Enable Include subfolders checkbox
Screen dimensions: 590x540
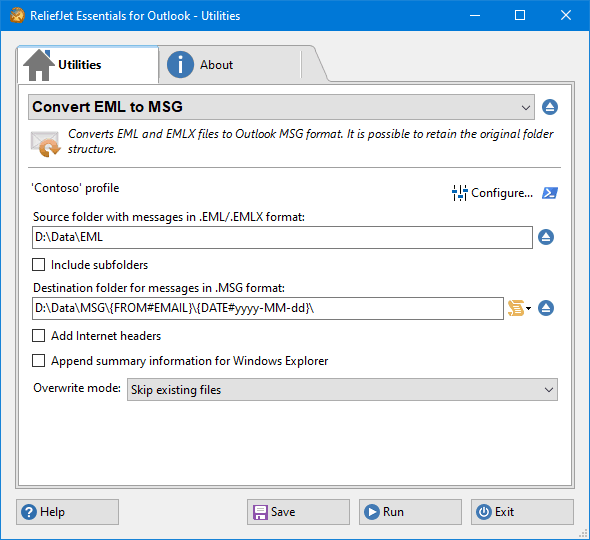coord(38,265)
